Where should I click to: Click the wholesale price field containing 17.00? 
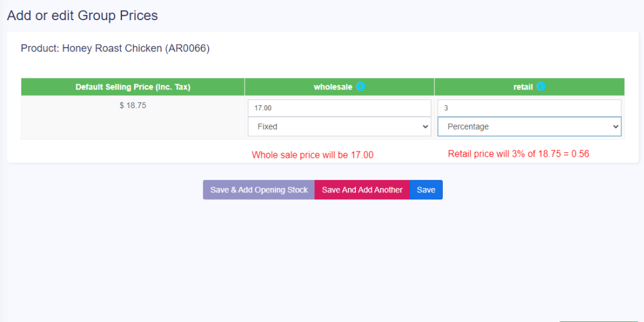tap(339, 108)
